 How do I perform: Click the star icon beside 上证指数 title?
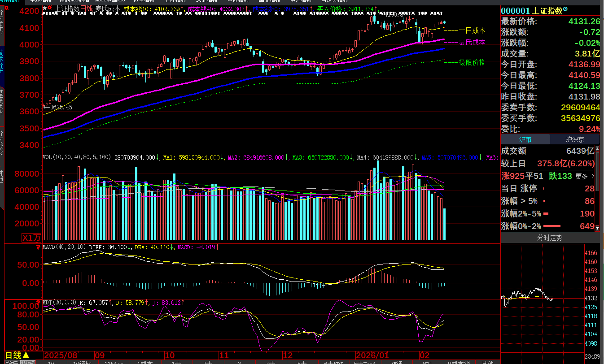[44, 8]
